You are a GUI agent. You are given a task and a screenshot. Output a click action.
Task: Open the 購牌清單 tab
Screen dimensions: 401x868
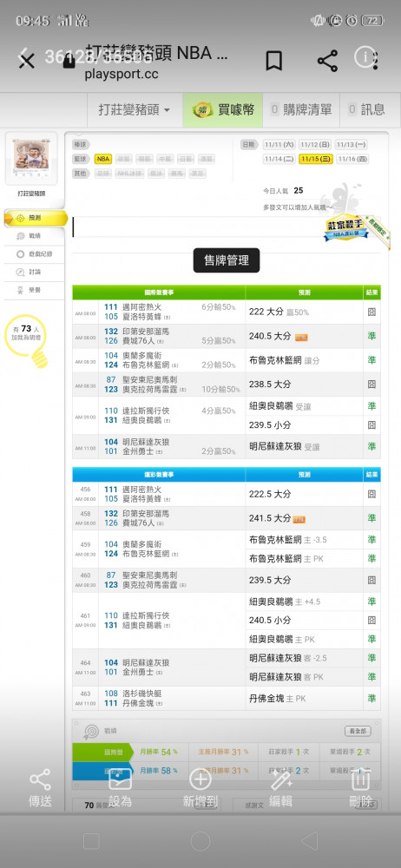(x=301, y=109)
